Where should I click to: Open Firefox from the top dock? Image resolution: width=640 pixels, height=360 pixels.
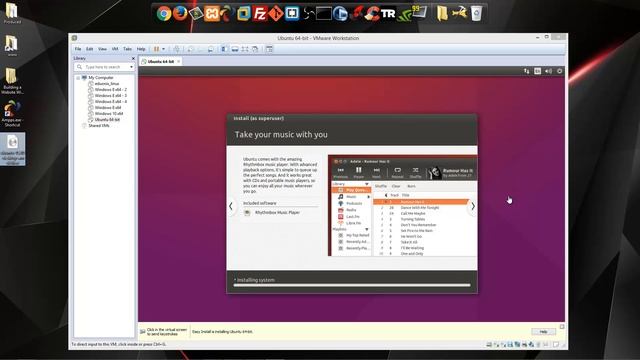point(180,13)
